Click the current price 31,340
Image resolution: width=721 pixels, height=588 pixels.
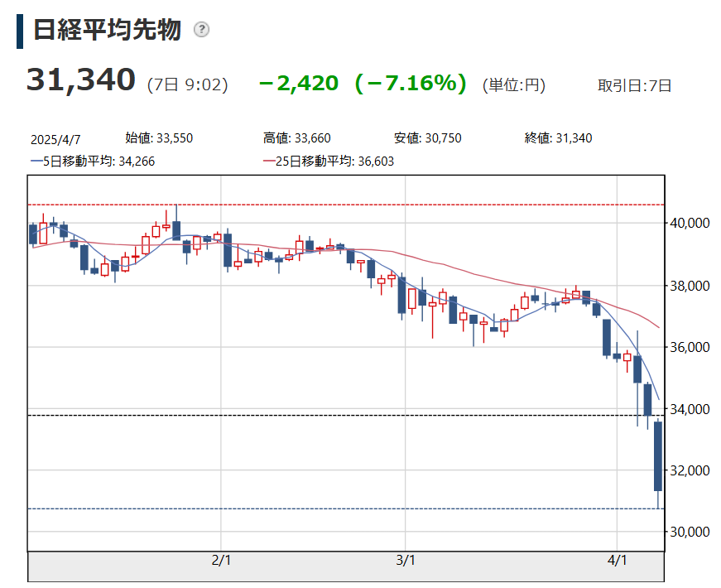[81, 80]
